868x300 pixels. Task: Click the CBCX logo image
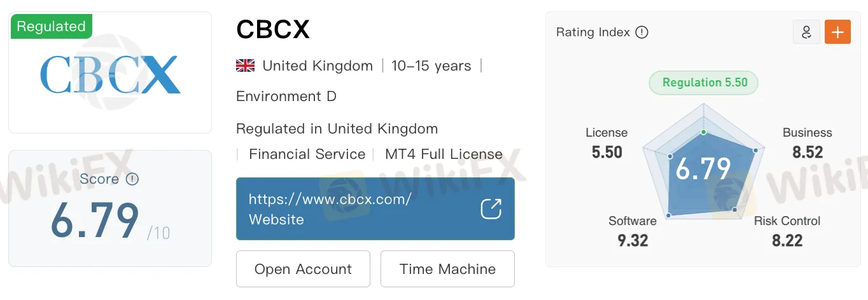pos(110,75)
